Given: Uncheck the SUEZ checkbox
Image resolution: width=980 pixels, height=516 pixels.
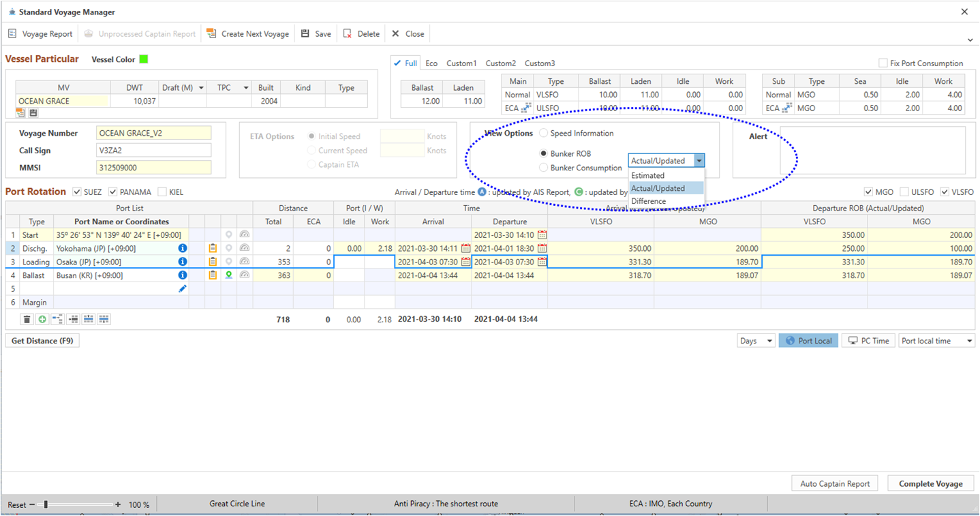Looking at the screenshot, I should click(77, 192).
